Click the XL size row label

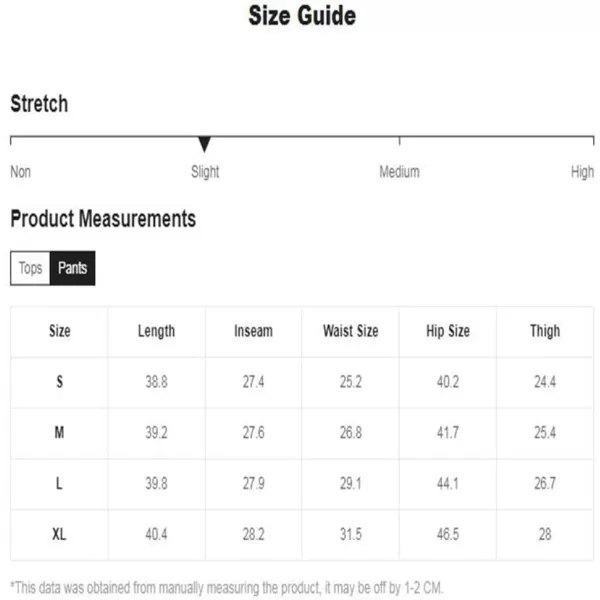(x=59, y=534)
